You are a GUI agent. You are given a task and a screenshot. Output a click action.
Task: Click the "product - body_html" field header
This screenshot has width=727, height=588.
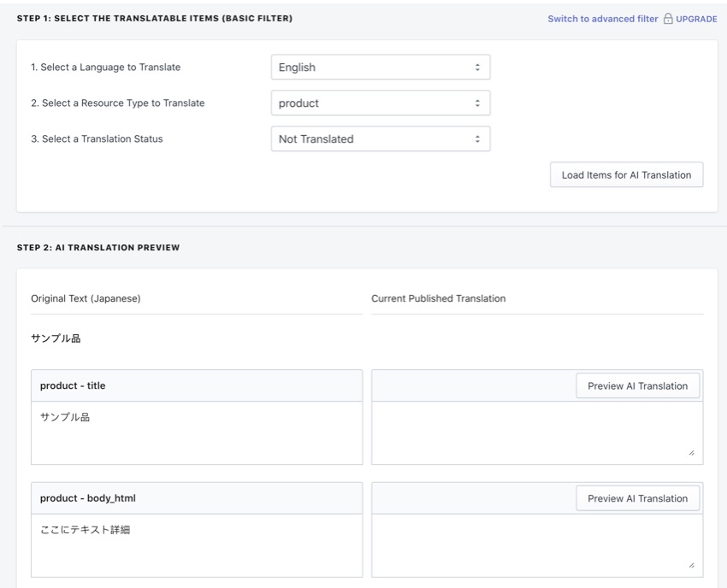(x=88, y=499)
